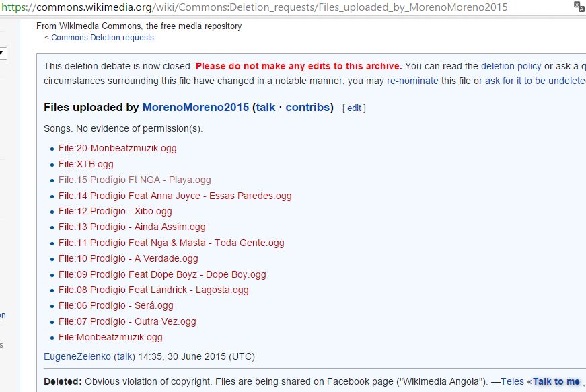586x392 pixels.
Task: Open the dropdown arrow in left sidebar
Action: click(2, 53)
